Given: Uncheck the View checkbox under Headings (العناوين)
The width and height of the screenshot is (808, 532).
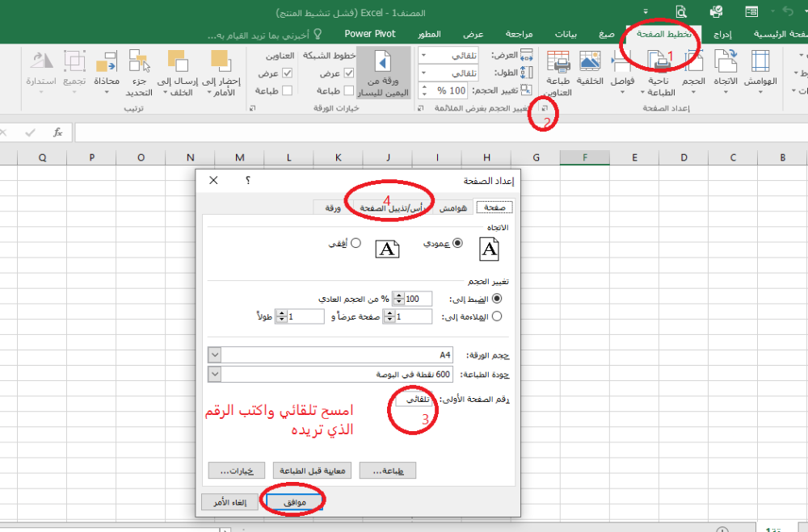Looking at the screenshot, I should pos(286,73).
